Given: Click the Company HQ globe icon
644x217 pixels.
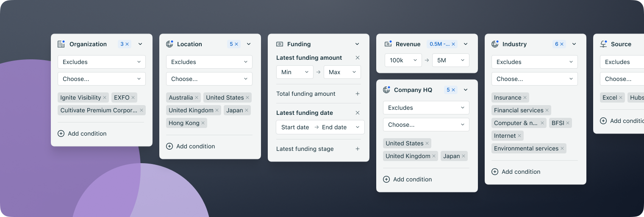Looking at the screenshot, I should [386, 90].
